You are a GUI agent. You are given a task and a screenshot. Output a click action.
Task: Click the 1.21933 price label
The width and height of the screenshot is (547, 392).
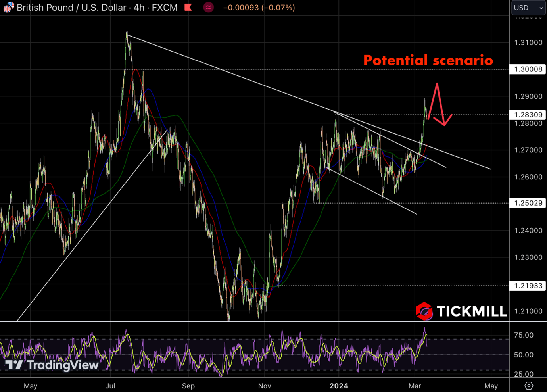click(528, 286)
